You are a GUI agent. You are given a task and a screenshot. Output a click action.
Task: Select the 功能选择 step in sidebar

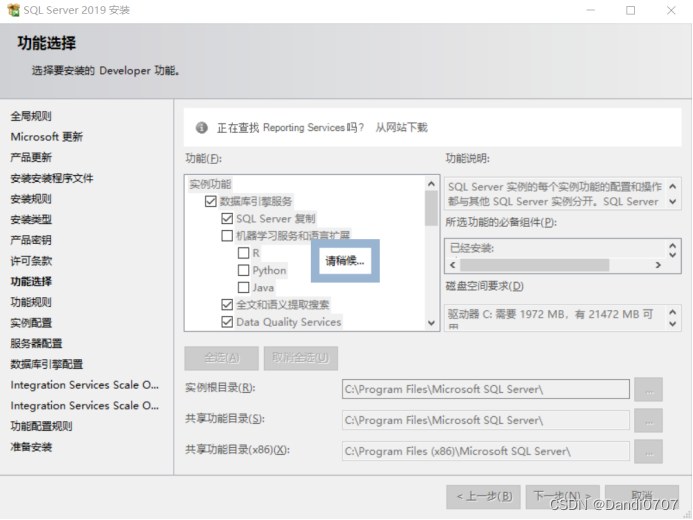(x=31, y=281)
